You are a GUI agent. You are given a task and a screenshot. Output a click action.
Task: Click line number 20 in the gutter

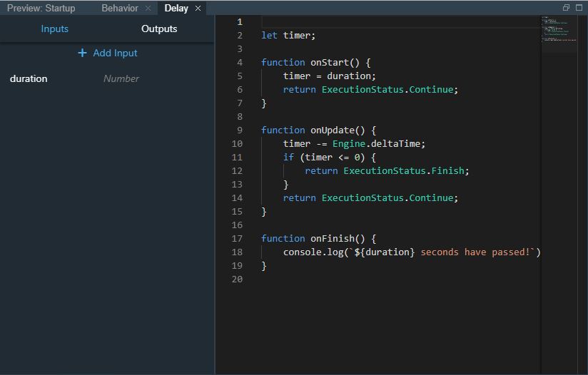[x=238, y=279]
